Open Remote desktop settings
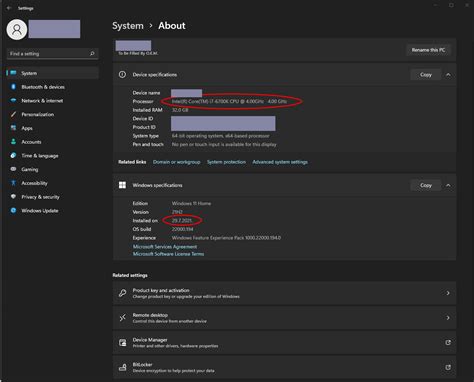This screenshot has width=474, height=382. pyautogui.click(x=284, y=318)
